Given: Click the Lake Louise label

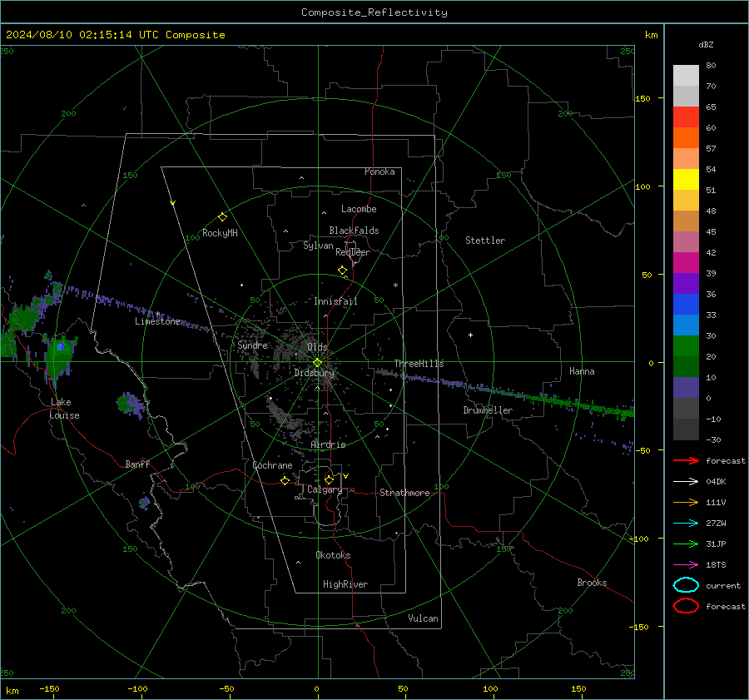Looking at the screenshot, I should tap(64, 409).
